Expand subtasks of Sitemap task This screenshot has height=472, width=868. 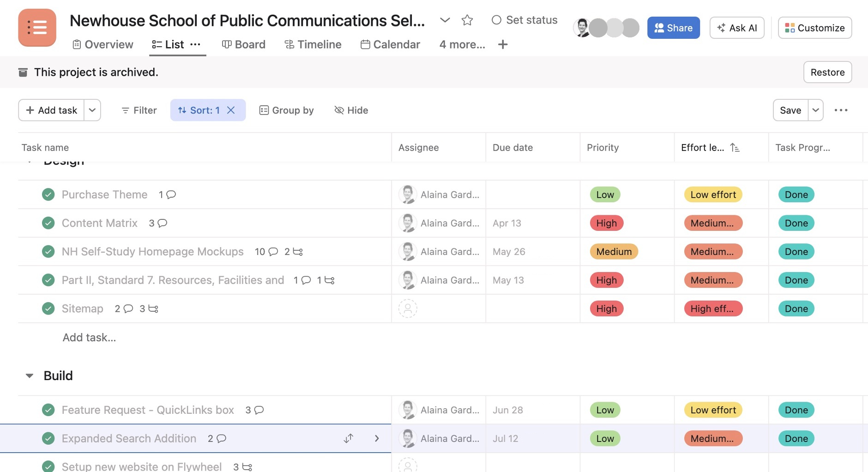pos(149,309)
